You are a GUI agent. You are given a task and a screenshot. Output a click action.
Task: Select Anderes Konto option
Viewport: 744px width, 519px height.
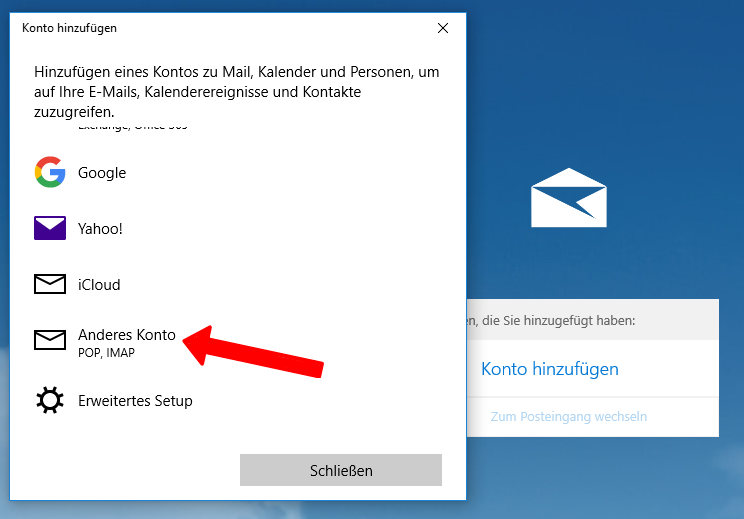[127, 335]
